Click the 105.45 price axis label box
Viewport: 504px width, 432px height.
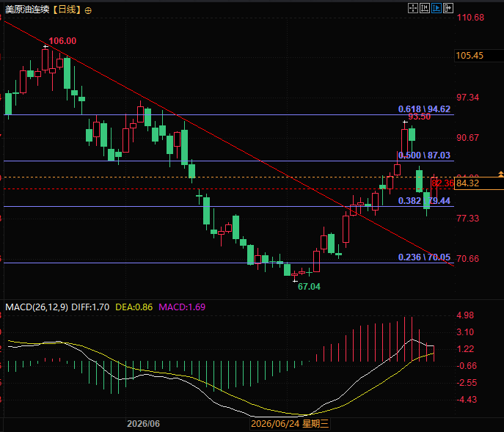click(479, 56)
